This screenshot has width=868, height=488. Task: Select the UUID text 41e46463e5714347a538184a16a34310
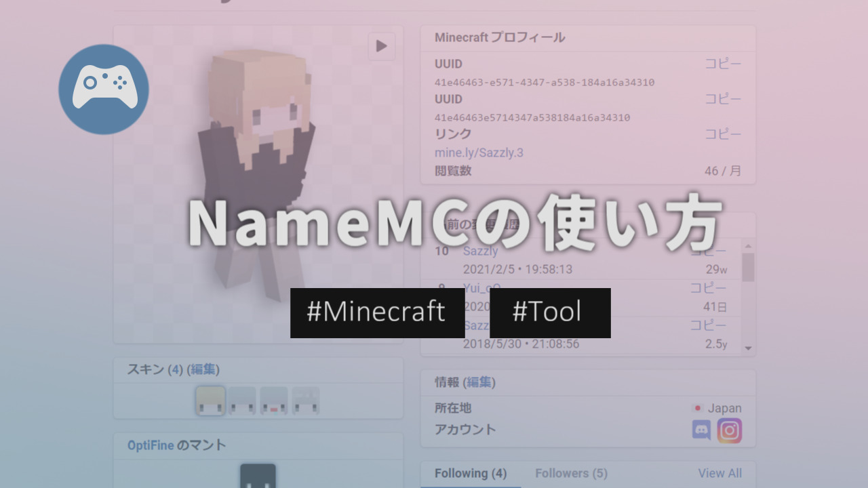click(x=532, y=117)
